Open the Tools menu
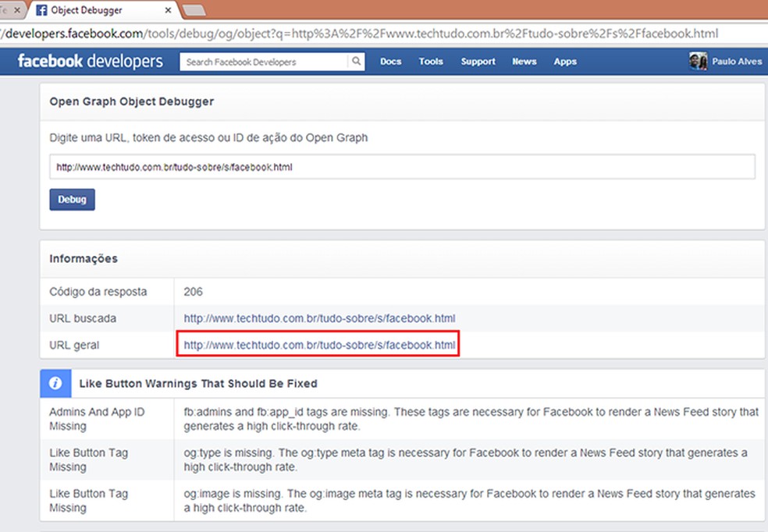The height and width of the screenshot is (532, 768). click(430, 62)
